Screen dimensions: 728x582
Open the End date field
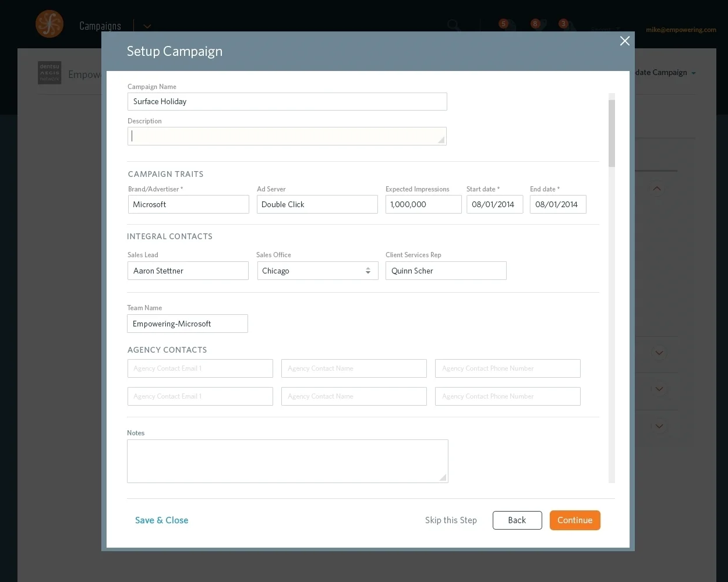coord(558,204)
